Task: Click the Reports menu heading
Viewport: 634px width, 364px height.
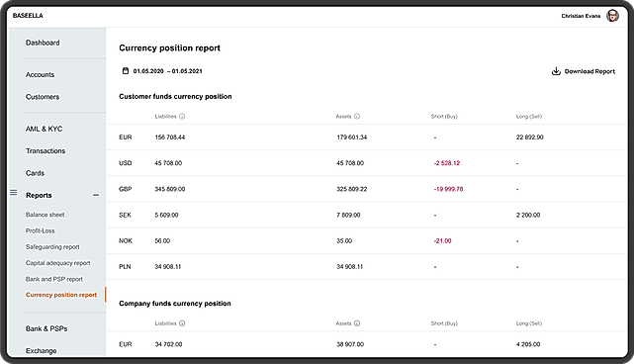Action: click(39, 195)
